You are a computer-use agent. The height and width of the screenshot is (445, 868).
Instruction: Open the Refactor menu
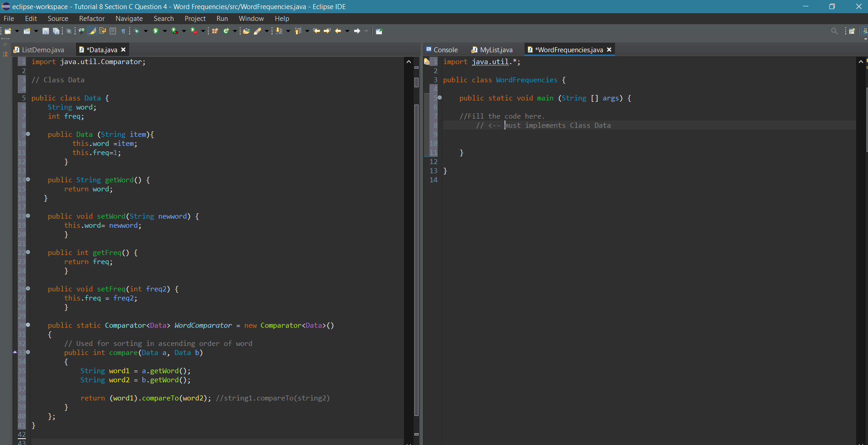[92, 19]
